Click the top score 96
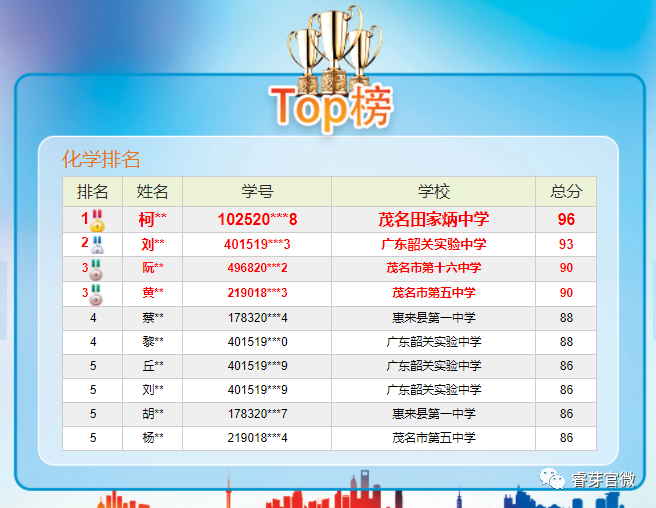This screenshot has height=508, width=656. (x=566, y=219)
